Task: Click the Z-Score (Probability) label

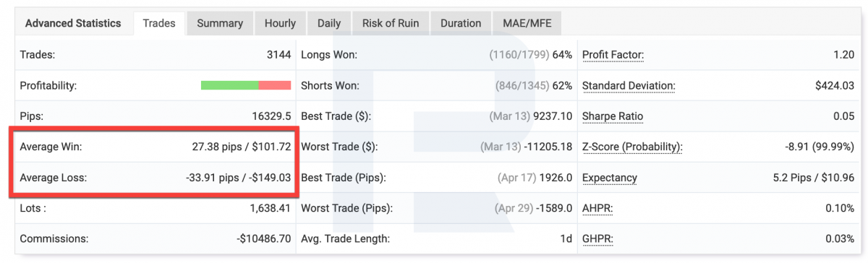Action: [632, 147]
